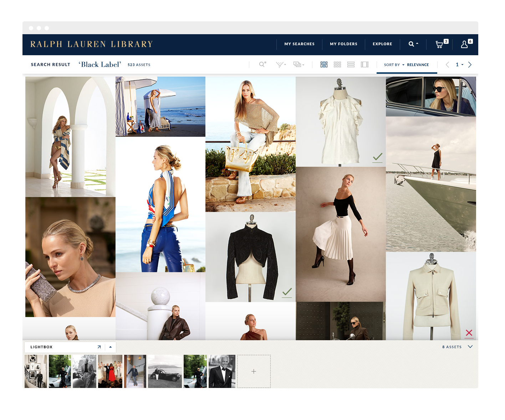Open the white ruffle blouse image
Image resolution: width=505 pixels, height=420 pixels.
[341, 121]
